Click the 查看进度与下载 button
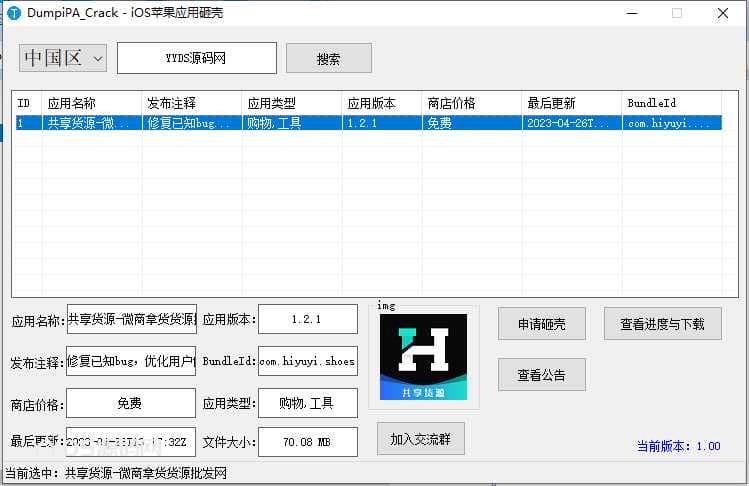The image size is (749, 486). click(x=663, y=324)
